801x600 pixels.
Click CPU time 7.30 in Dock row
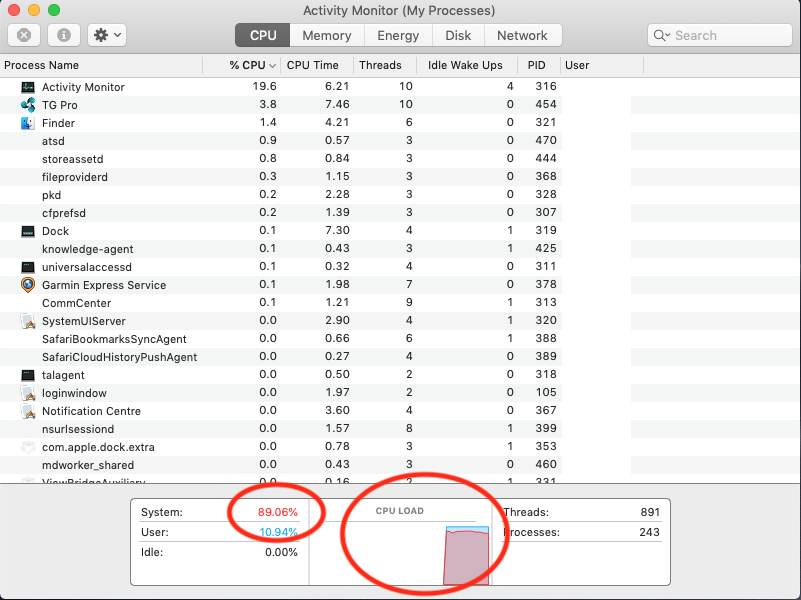coord(337,230)
